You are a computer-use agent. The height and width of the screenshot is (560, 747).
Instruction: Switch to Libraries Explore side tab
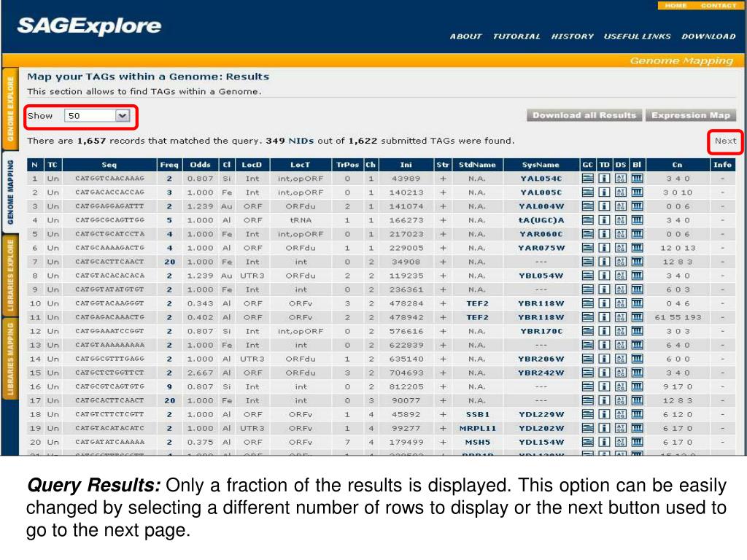10,276
